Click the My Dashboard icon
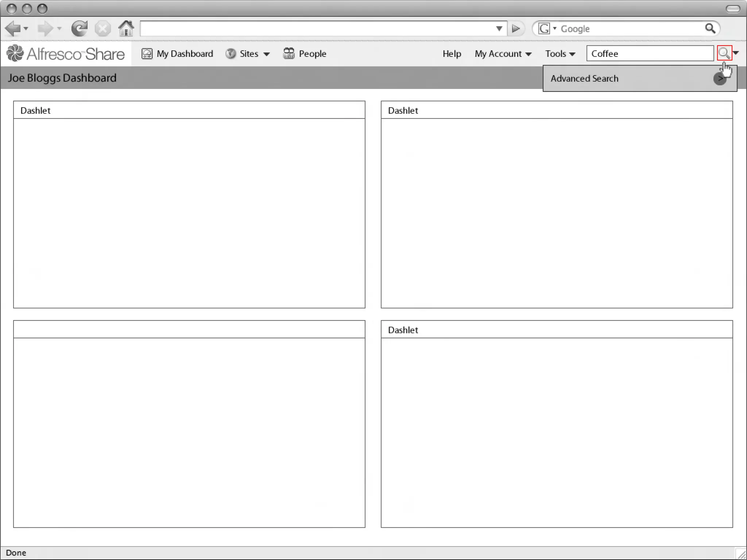The height and width of the screenshot is (560, 747). pyautogui.click(x=147, y=54)
